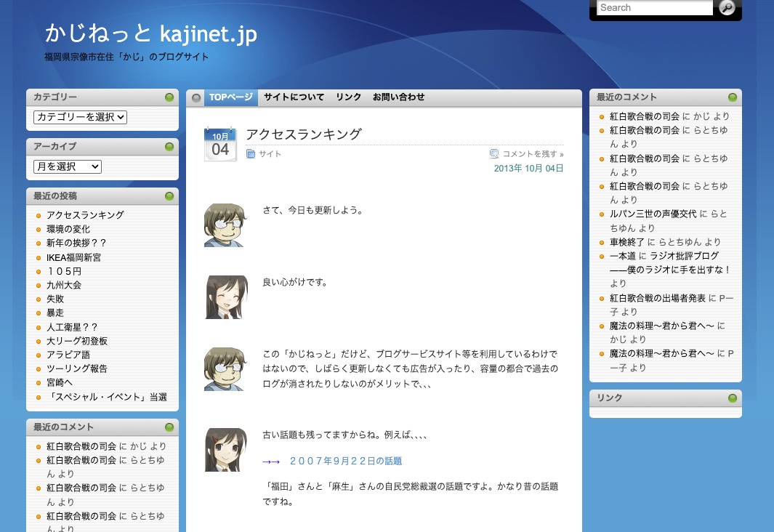Open the ２００７年９月２２日の話題 link

pyautogui.click(x=345, y=461)
